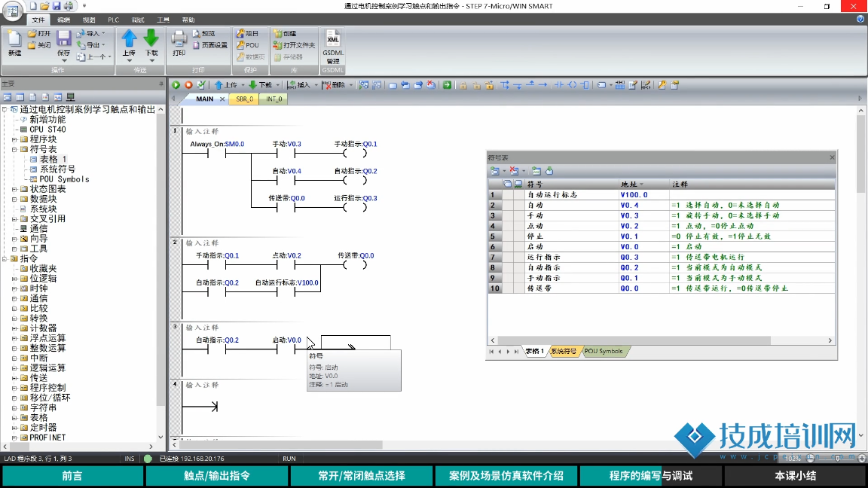Expand the 程序块 tree node
Viewport: 868px width, 488px height.
[14, 139]
